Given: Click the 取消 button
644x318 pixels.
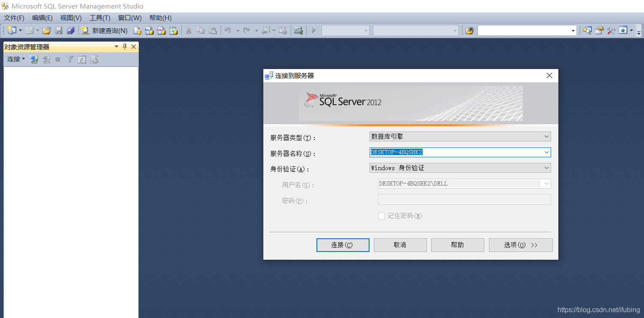Looking at the screenshot, I should [x=400, y=245].
